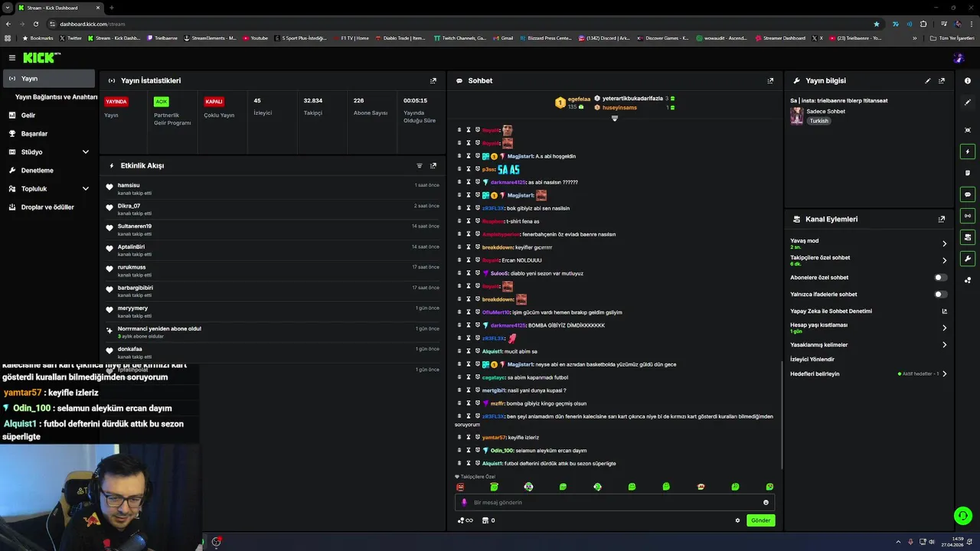This screenshot has height=551, width=980.
Task: Click the pencil icon in right sidebar
Action: [968, 102]
